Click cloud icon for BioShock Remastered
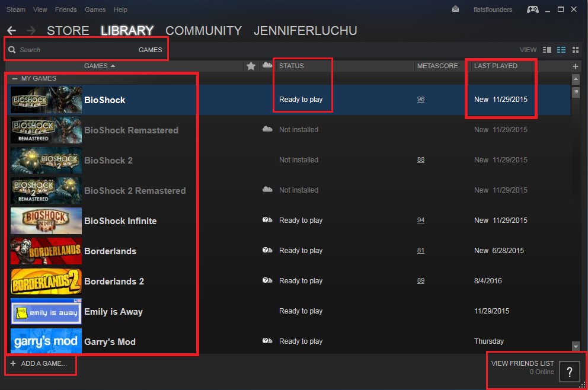This screenshot has width=588, height=390. (x=267, y=129)
